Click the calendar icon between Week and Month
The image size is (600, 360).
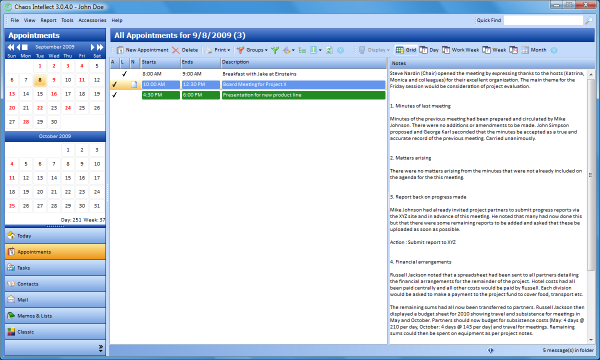[514, 50]
